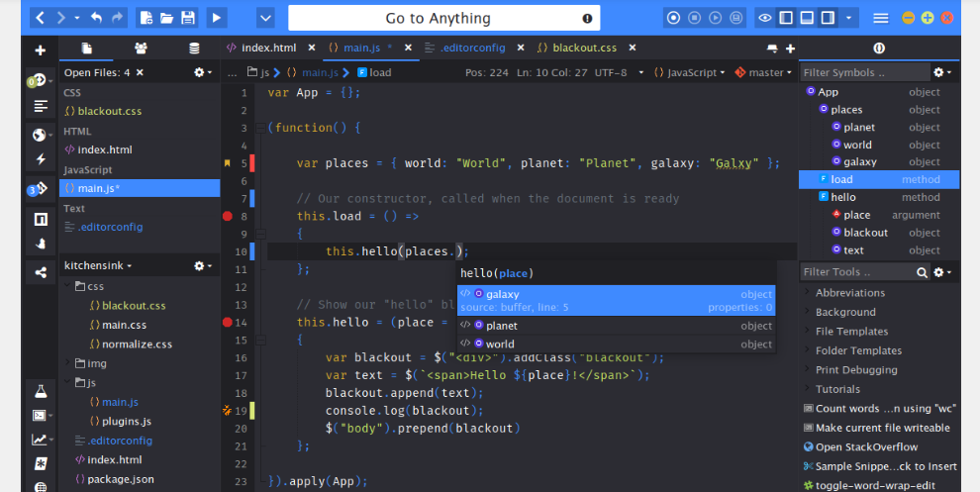Toggle the bottom pane visibility button
The image size is (980, 492).
807,18
